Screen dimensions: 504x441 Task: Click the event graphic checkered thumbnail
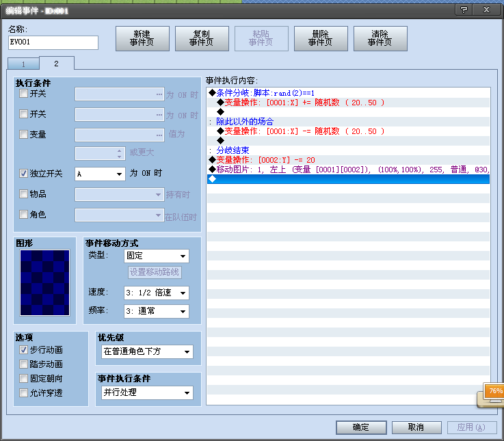pos(44,283)
